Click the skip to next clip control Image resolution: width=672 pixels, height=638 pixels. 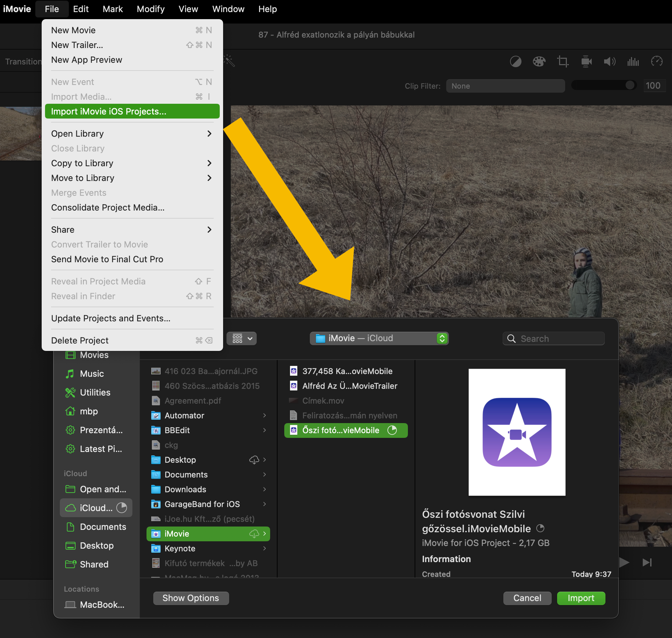point(647,562)
